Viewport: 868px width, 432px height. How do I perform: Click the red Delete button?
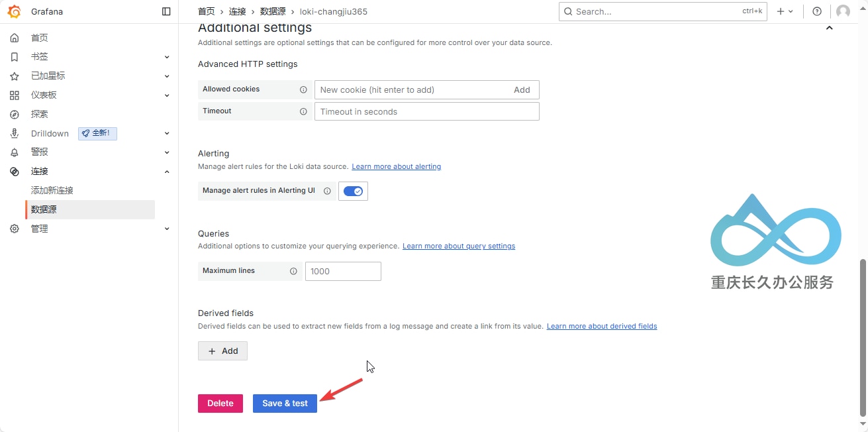click(220, 404)
